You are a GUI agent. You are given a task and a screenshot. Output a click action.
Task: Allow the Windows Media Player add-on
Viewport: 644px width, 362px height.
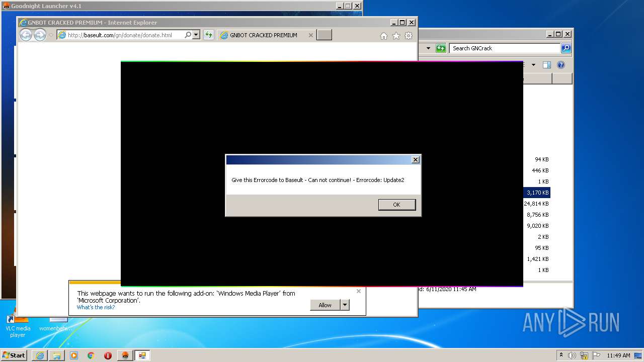tap(325, 305)
